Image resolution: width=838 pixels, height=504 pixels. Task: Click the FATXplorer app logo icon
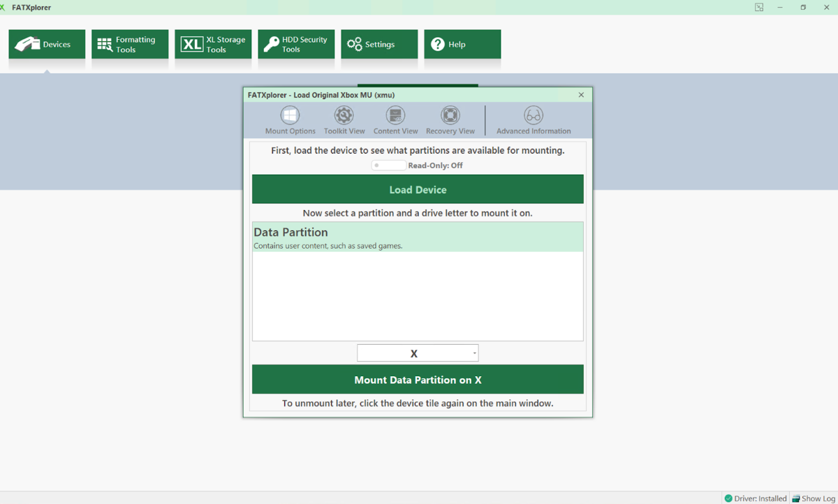(3, 8)
